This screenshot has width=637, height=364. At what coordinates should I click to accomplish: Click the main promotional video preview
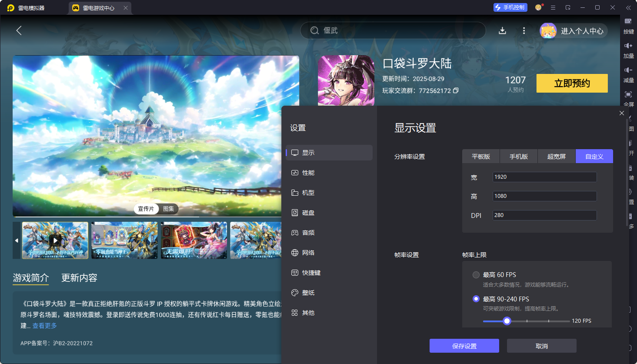click(x=156, y=136)
